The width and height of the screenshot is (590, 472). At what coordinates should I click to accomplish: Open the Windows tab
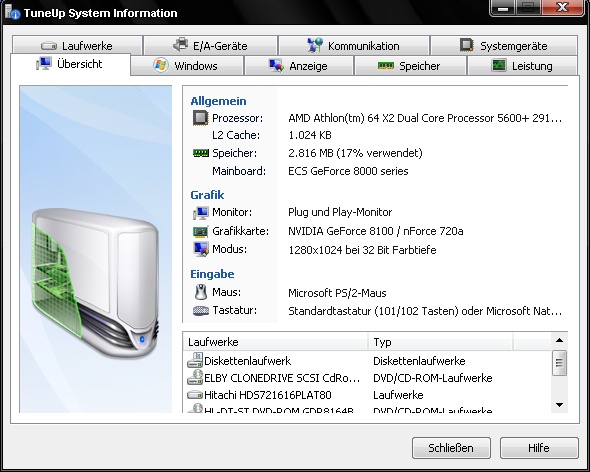pos(187,66)
